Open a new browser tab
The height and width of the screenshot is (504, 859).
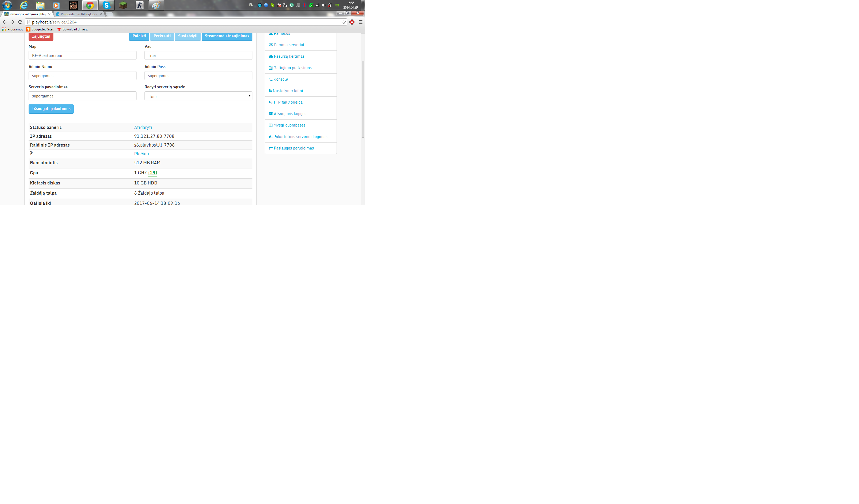(110, 14)
